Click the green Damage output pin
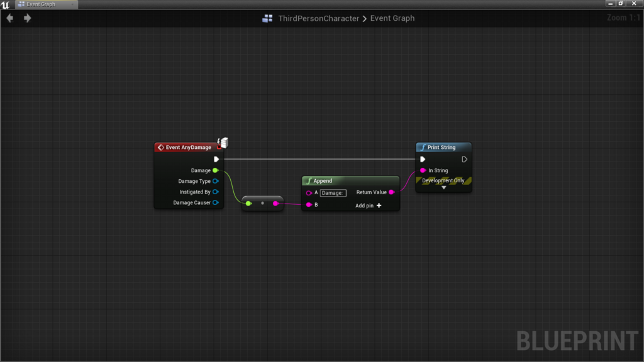 point(215,170)
